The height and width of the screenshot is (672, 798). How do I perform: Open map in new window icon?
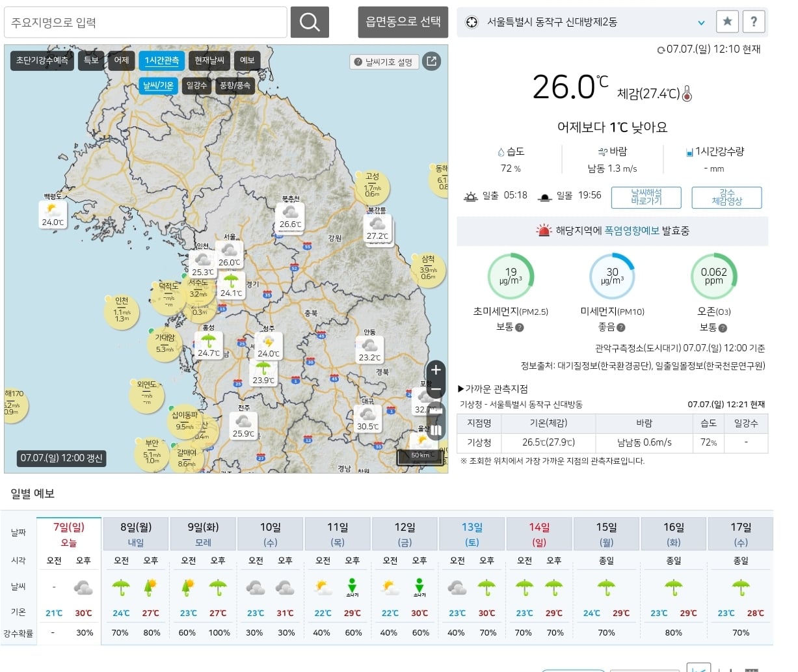(x=431, y=61)
